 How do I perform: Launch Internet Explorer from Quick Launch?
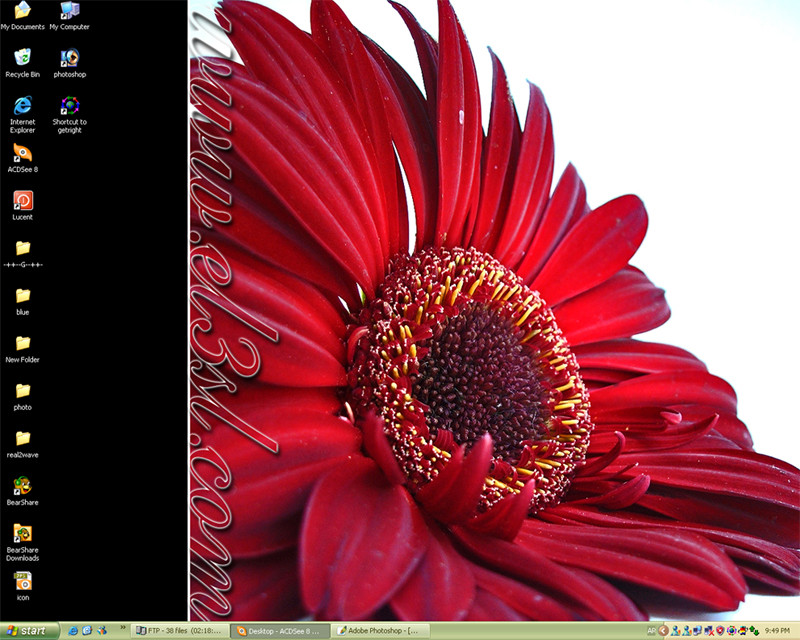click(x=73, y=631)
